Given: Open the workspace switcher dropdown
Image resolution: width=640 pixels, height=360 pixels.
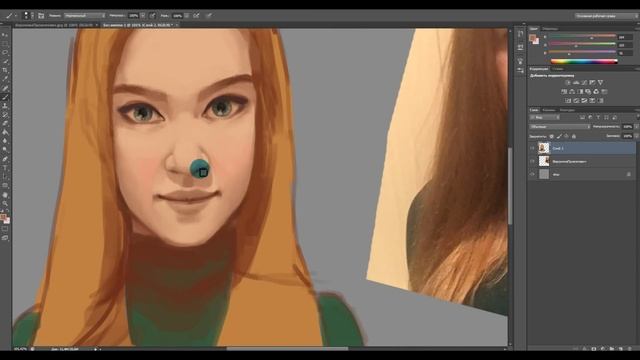Looking at the screenshot, I should click(606, 16).
